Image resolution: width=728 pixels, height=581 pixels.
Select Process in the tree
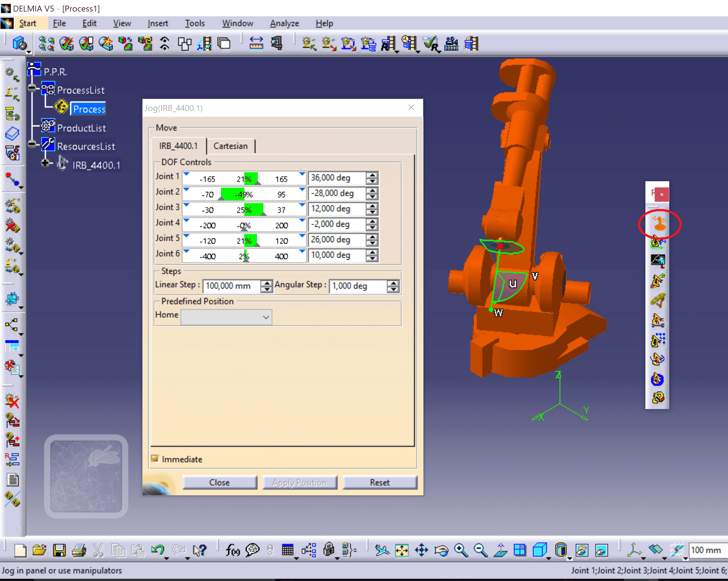pos(89,109)
